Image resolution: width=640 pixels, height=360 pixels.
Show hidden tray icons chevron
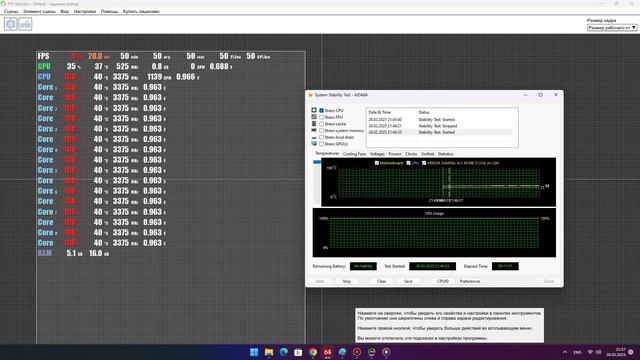click(x=565, y=352)
